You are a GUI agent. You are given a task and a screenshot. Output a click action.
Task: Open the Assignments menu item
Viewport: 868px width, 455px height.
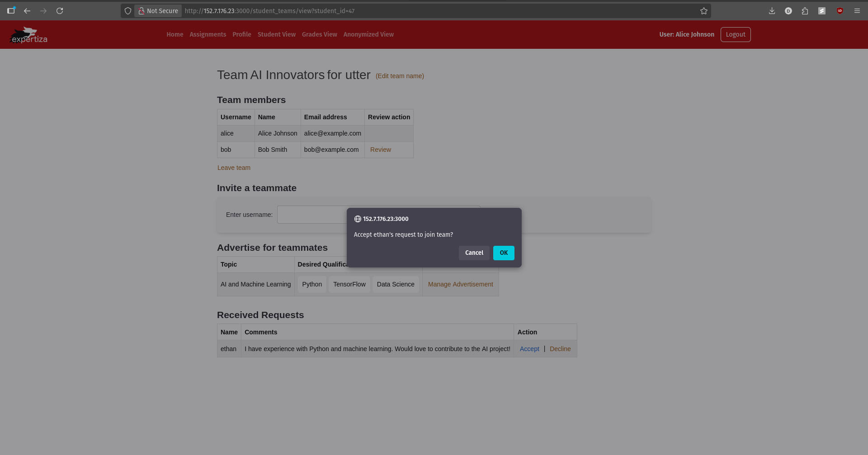point(208,34)
